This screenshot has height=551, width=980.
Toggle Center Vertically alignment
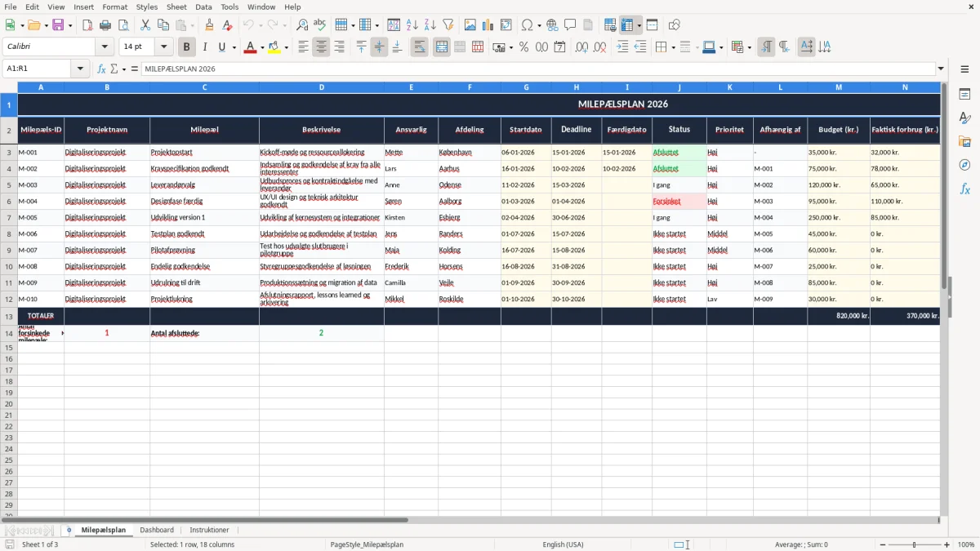[379, 47]
